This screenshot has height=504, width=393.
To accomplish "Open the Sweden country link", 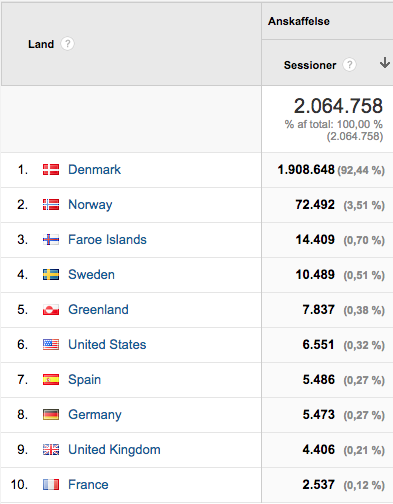I will (91, 275).
